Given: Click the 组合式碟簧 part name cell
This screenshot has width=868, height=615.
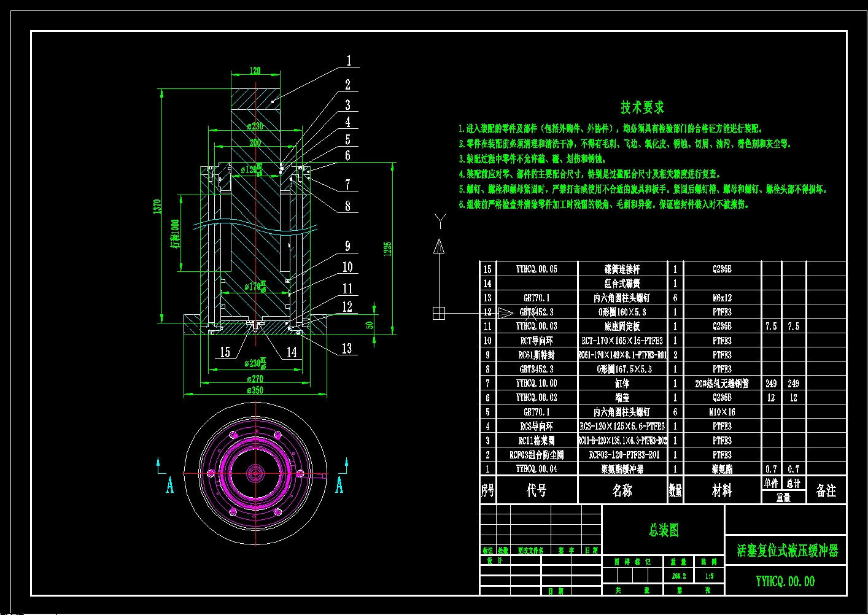Looking at the screenshot, I should (622, 284).
